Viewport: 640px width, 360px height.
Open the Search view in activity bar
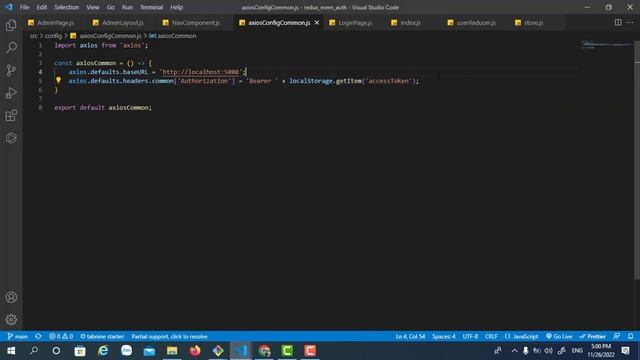coord(11,47)
